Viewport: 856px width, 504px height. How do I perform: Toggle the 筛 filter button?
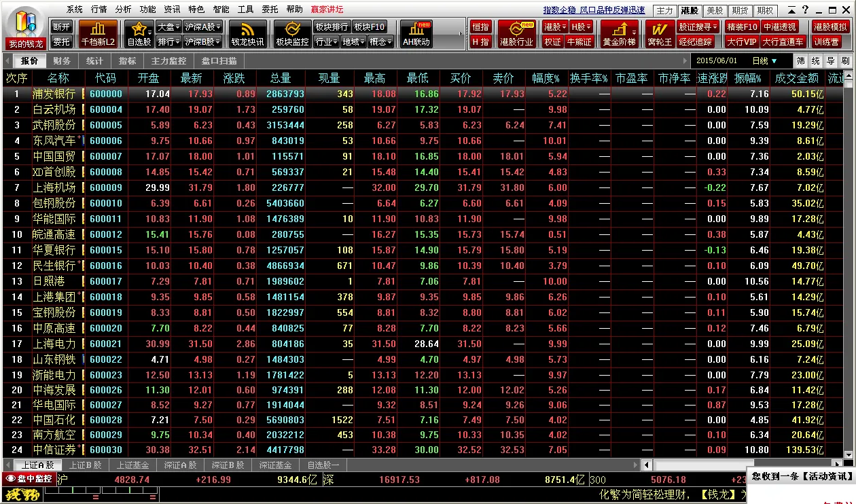pos(801,60)
